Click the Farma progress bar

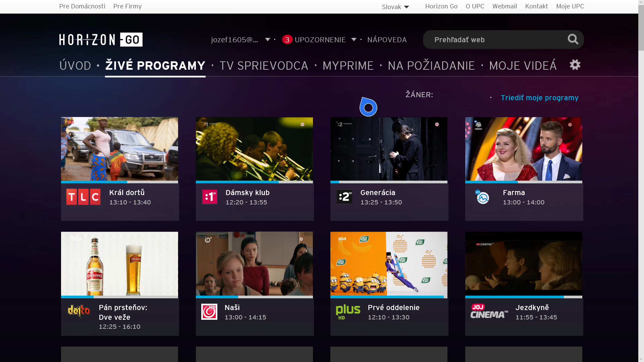click(x=523, y=182)
